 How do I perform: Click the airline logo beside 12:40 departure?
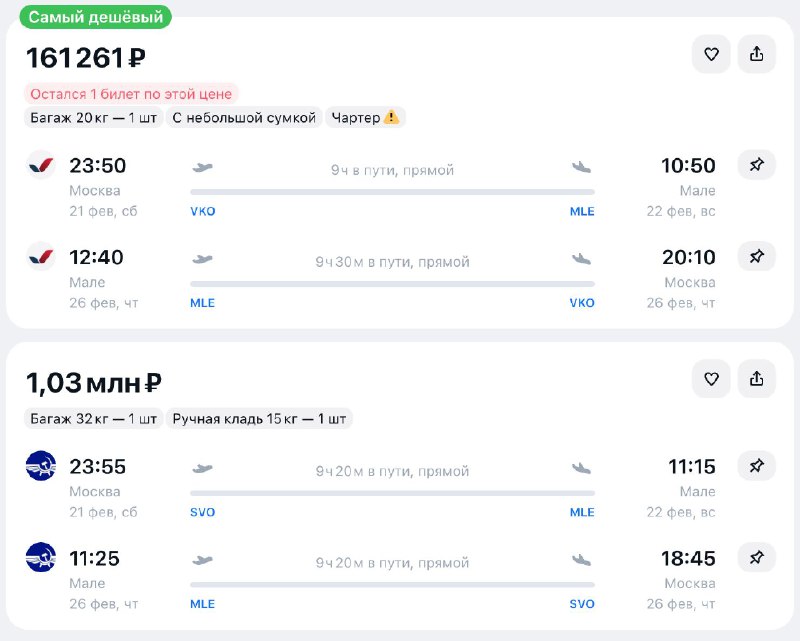[x=41, y=257]
